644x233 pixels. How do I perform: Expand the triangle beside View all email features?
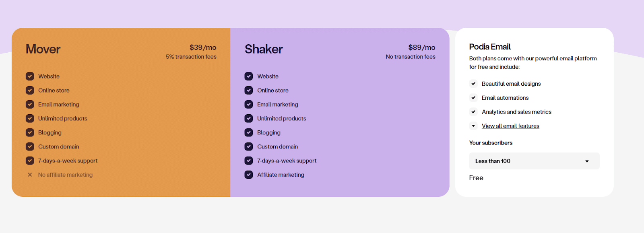[473, 126]
